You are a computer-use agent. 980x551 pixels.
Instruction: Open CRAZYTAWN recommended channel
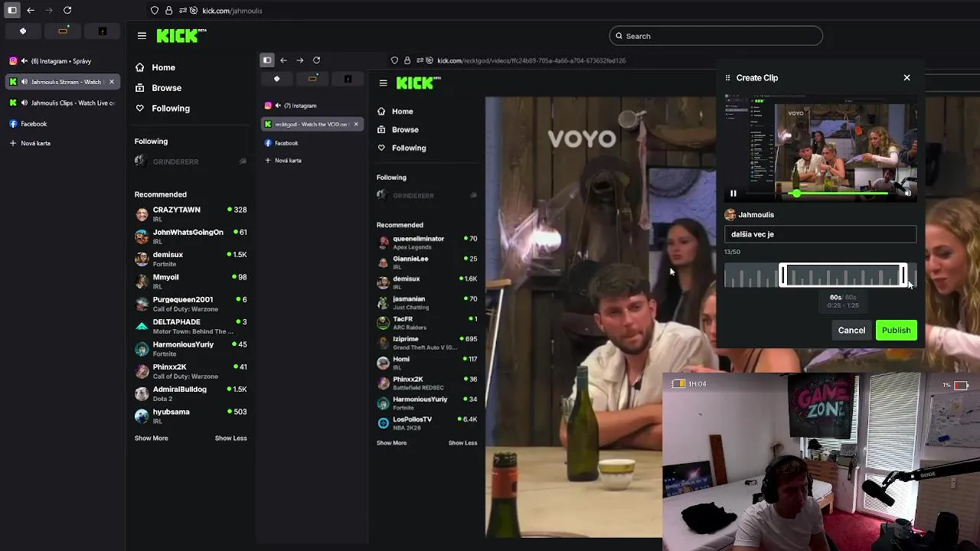(190, 214)
